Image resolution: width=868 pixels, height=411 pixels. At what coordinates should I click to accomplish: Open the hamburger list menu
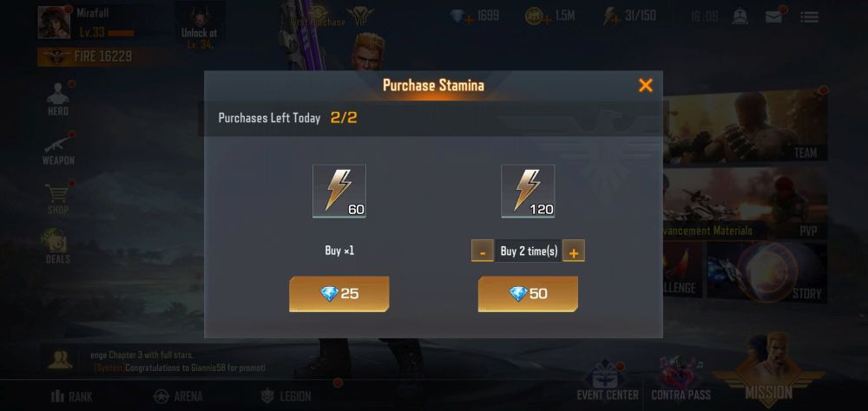point(809,17)
